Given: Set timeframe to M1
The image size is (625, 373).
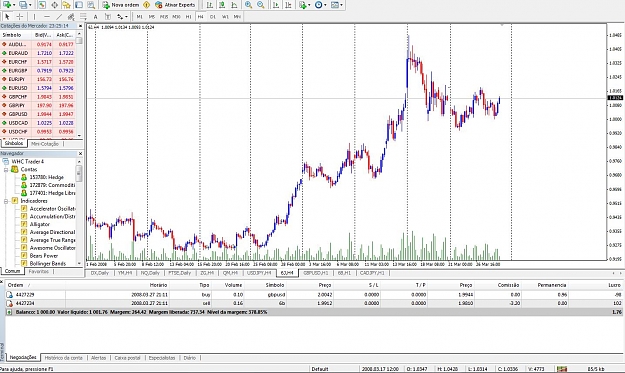Looking at the screenshot, I should pyautogui.click(x=139, y=16).
